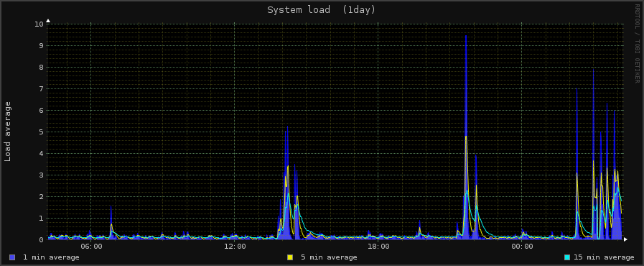Click the 00:00 time axis label
This screenshot has height=266, width=644.
[x=522, y=247]
